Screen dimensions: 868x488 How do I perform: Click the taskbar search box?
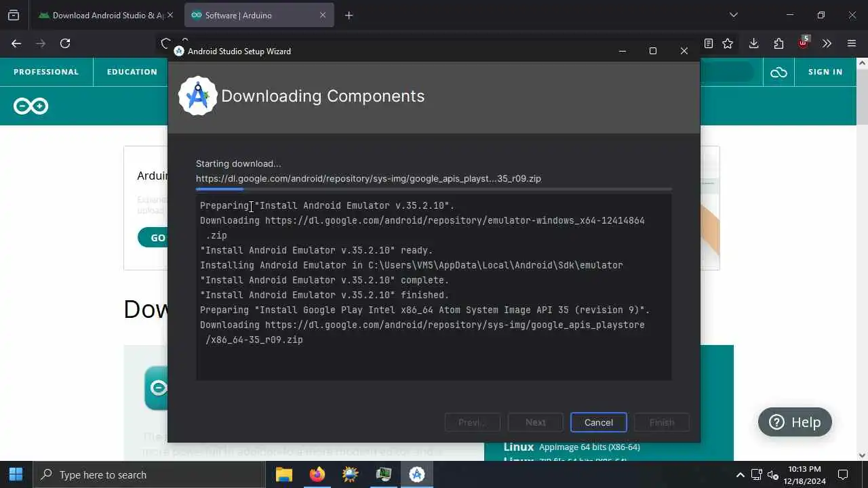coord(149,474)
